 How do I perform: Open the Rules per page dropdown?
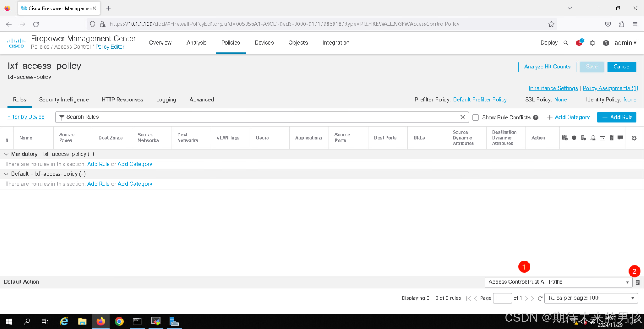click(591, 298)
